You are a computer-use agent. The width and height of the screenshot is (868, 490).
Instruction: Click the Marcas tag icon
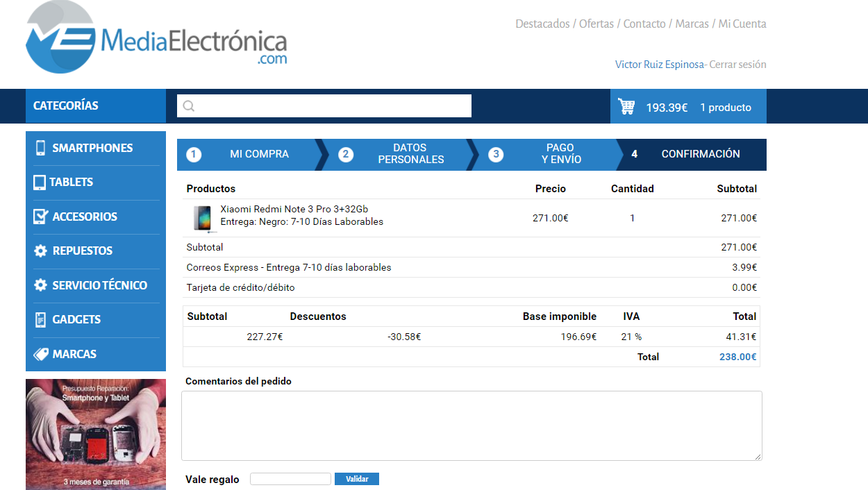[x=41, y=354]
